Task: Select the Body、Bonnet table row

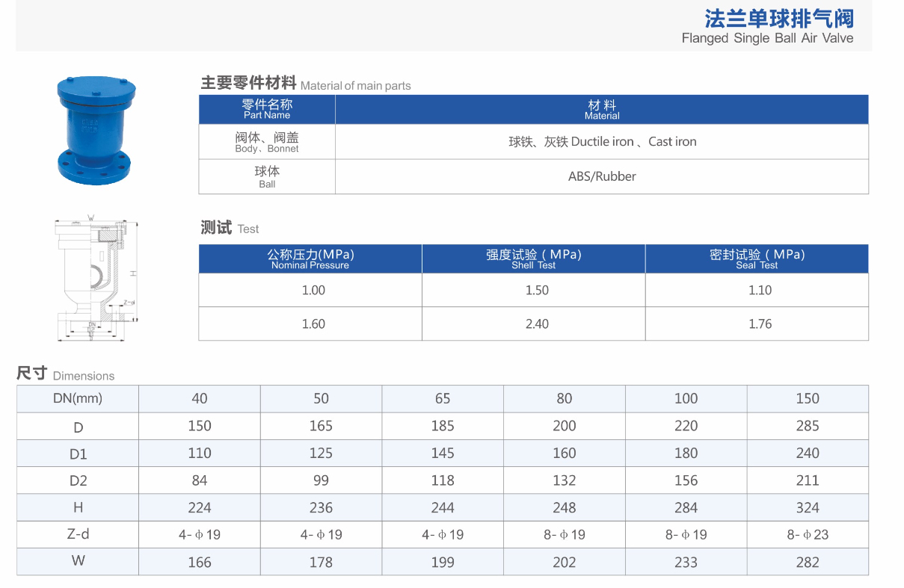Action: (267, 141)
